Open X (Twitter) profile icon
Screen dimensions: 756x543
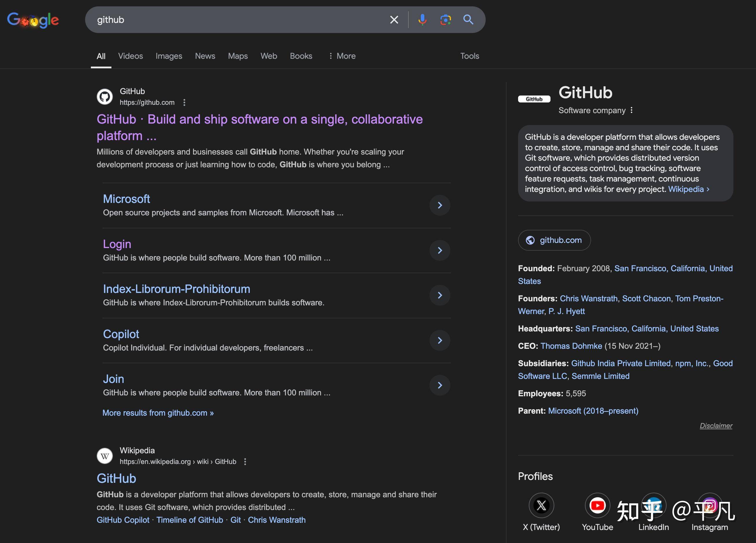pos(541,505)
